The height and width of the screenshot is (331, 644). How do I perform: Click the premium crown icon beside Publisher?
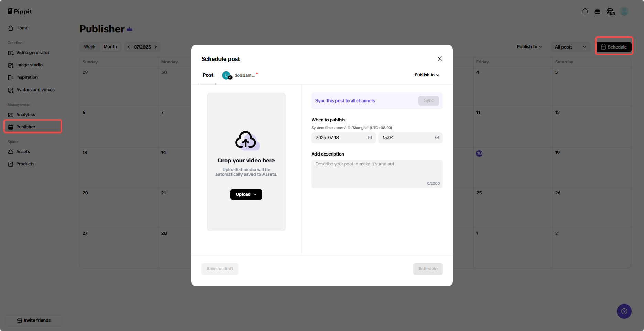pos(130,29)
